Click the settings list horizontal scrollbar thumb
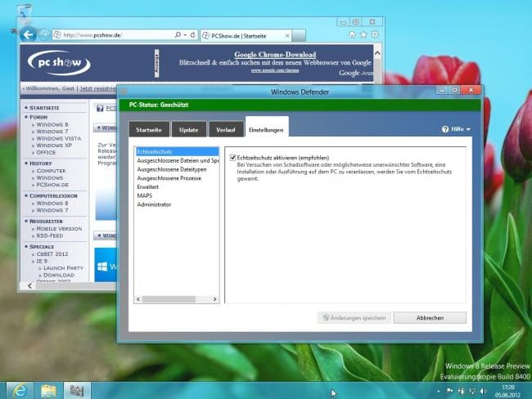Image resolution: width=532 pixels, height=399 pixels. point(169,299)
